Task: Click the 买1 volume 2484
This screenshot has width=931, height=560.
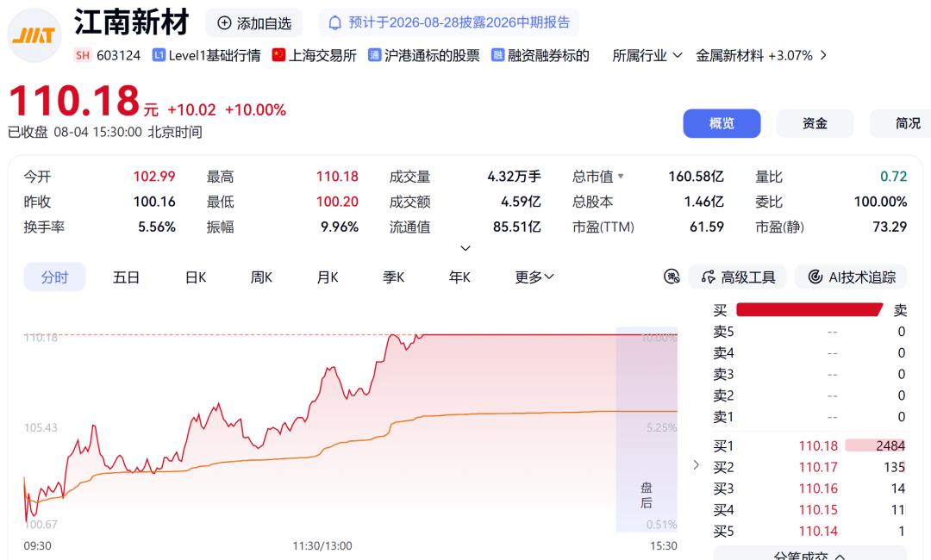Action: point(890,446)
